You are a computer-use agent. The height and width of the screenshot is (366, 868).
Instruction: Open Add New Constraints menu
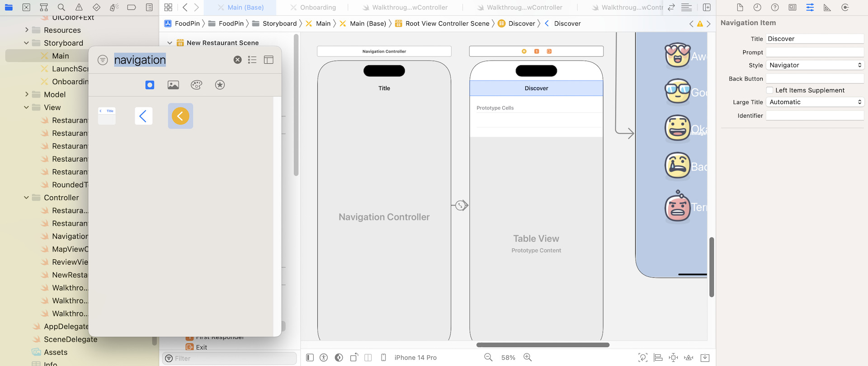(673, 357)
